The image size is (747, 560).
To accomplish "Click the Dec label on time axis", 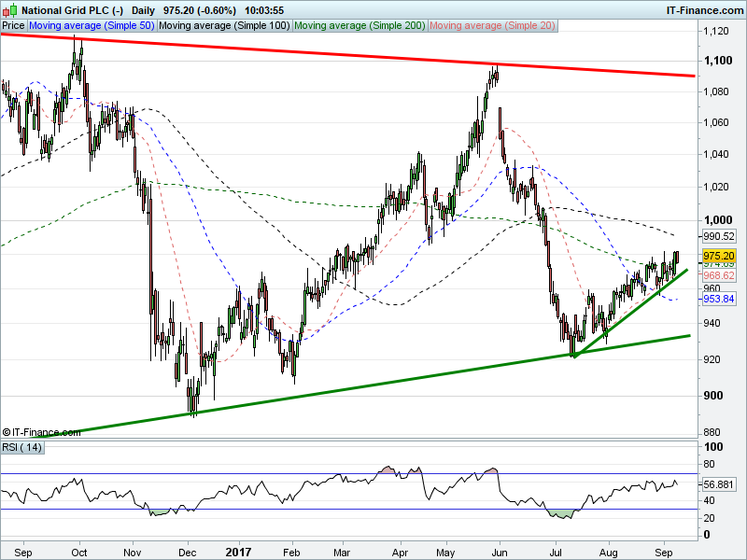I will point(188,553).
